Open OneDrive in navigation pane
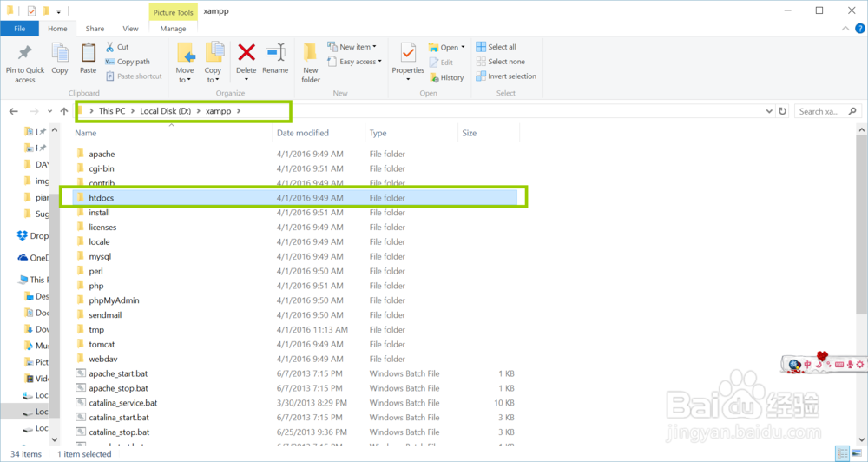 (33, 258)
